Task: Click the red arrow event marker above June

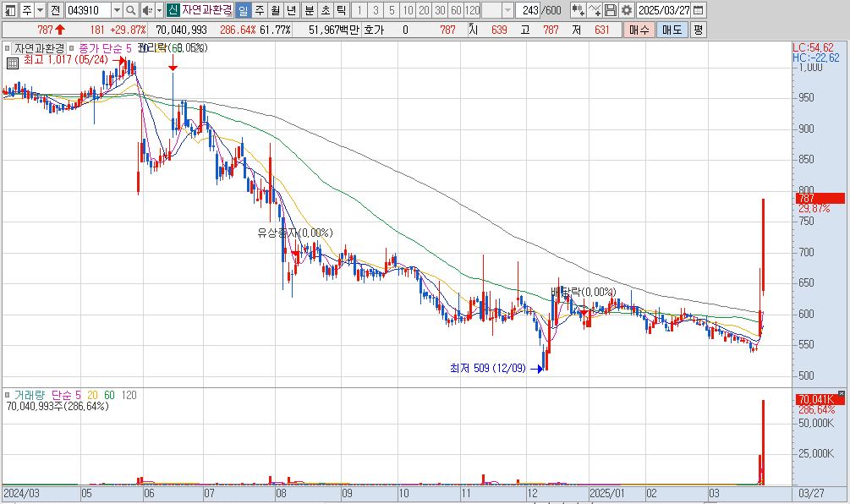Action: point(173,62)
